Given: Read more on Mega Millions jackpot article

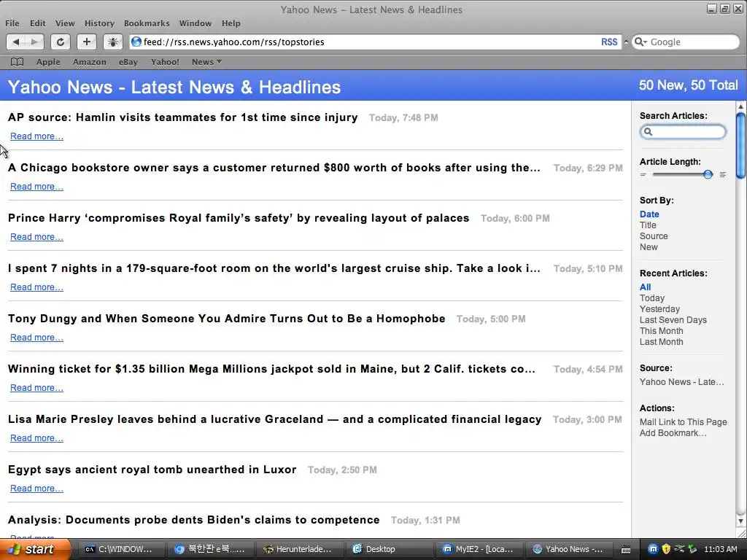Looking at the screenshot, I should 36,388.
